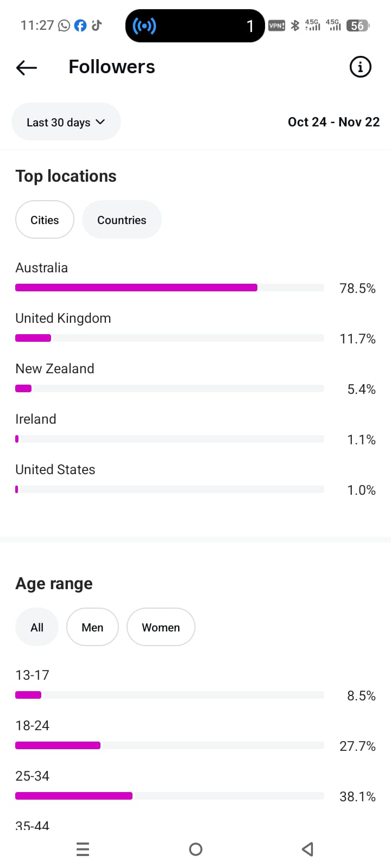Select the All age range chip
391x868 pixels.
click(x=37, y=627)
